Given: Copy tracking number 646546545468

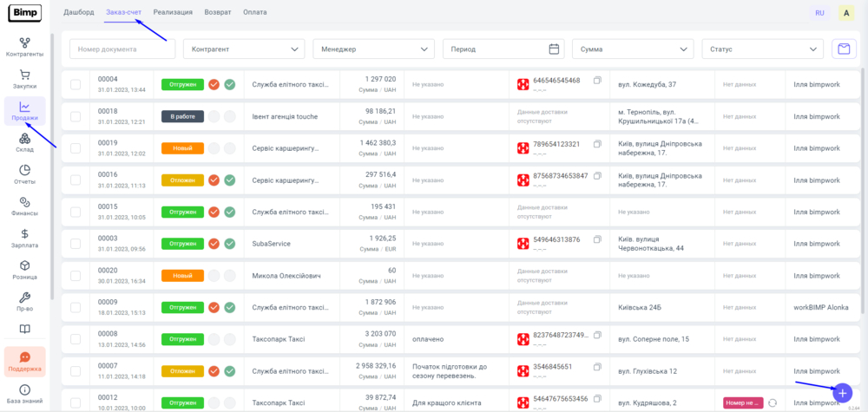Looking at the screenshot, I should 597,81.
